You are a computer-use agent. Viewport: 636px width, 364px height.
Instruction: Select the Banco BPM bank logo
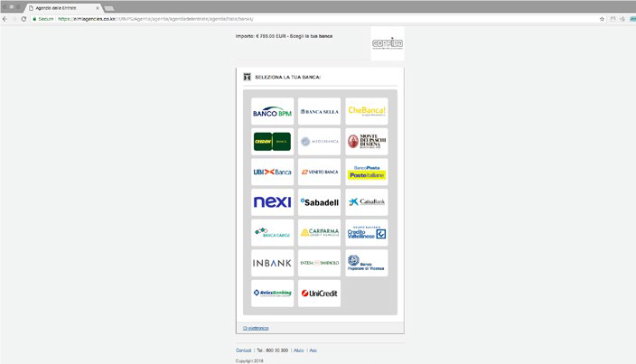coord(272,111)
